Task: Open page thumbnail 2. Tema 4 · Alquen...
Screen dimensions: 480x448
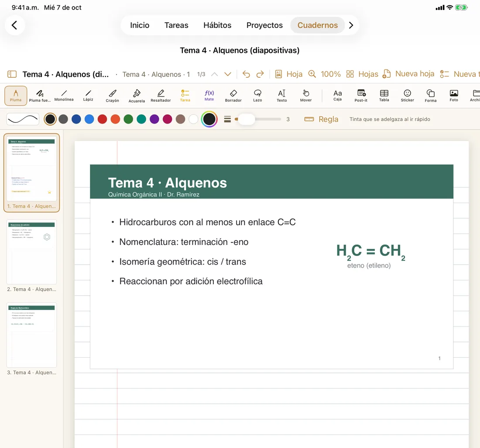Action: coord(31,256)
